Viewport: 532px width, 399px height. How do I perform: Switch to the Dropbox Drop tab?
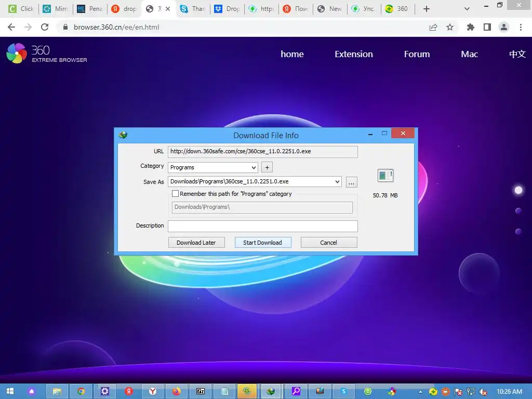(227, 9)
